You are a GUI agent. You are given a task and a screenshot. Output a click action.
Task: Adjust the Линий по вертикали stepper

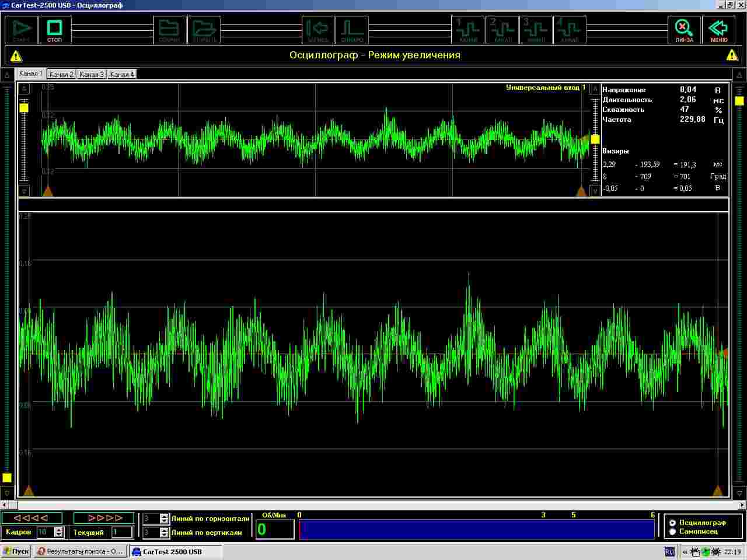click(164, 533)
